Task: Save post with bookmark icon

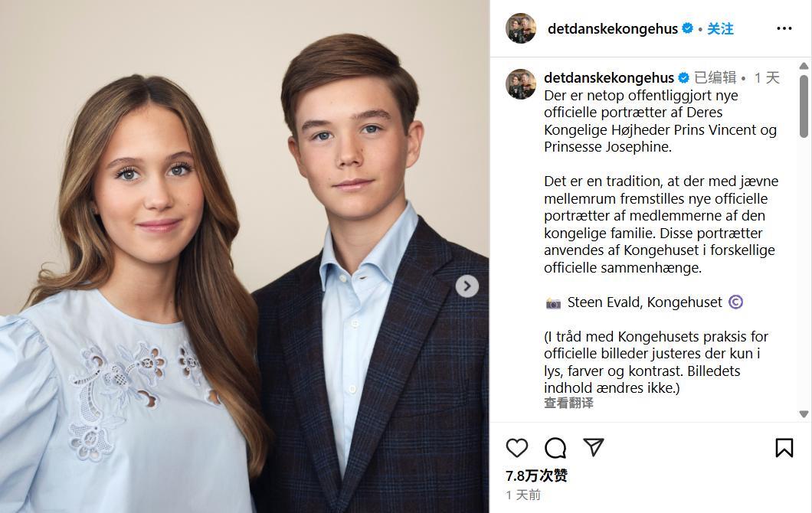Action: point(784,448)
